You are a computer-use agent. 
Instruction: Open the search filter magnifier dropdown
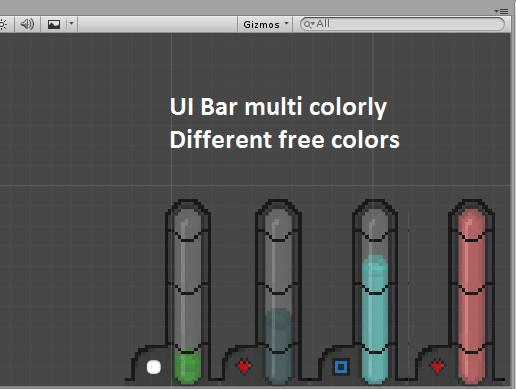coord(309,24)
